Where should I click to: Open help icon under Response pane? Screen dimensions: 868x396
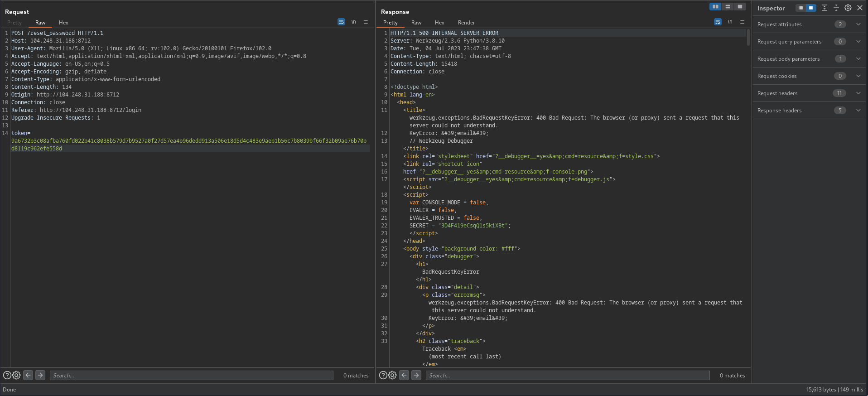point(383,375)
